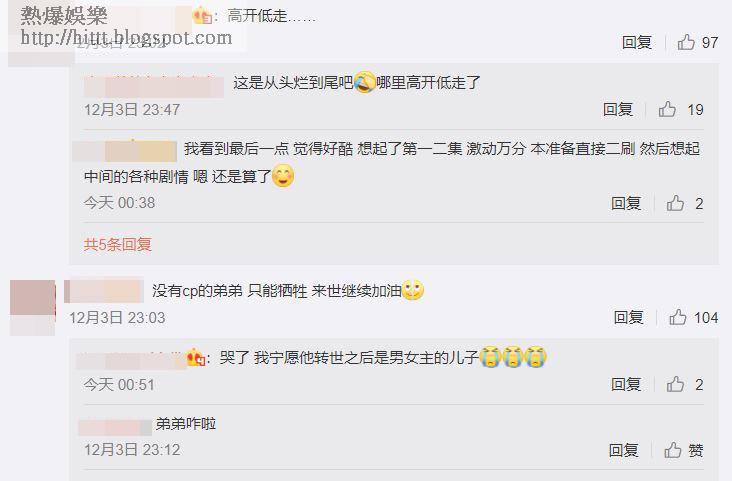Like the comment with 97 likes
The width and height of the screenshot is (732, 481).
click(686, 42)
